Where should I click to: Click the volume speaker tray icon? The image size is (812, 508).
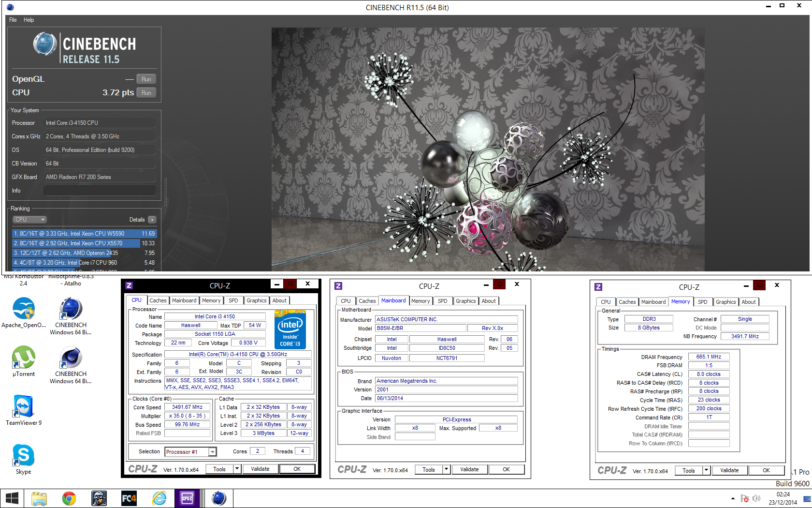[x=756, y=498]
